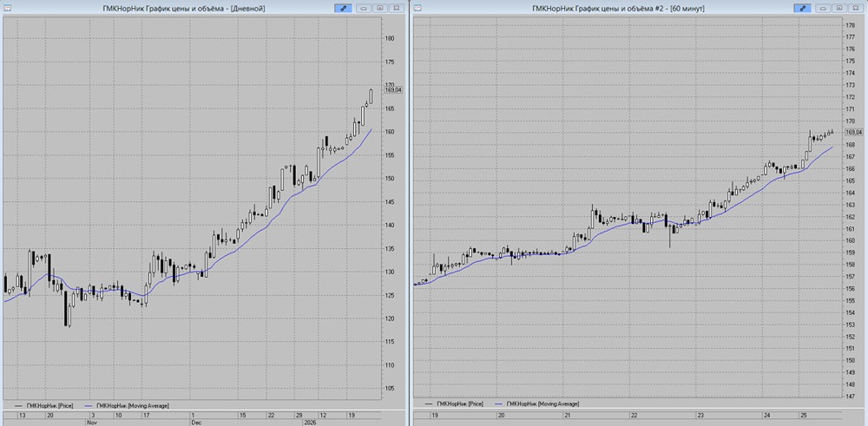Viewport: 868px width, 426px height.
Task: Click the blue moving average line end on daily chart
Action: click(371, 130)
